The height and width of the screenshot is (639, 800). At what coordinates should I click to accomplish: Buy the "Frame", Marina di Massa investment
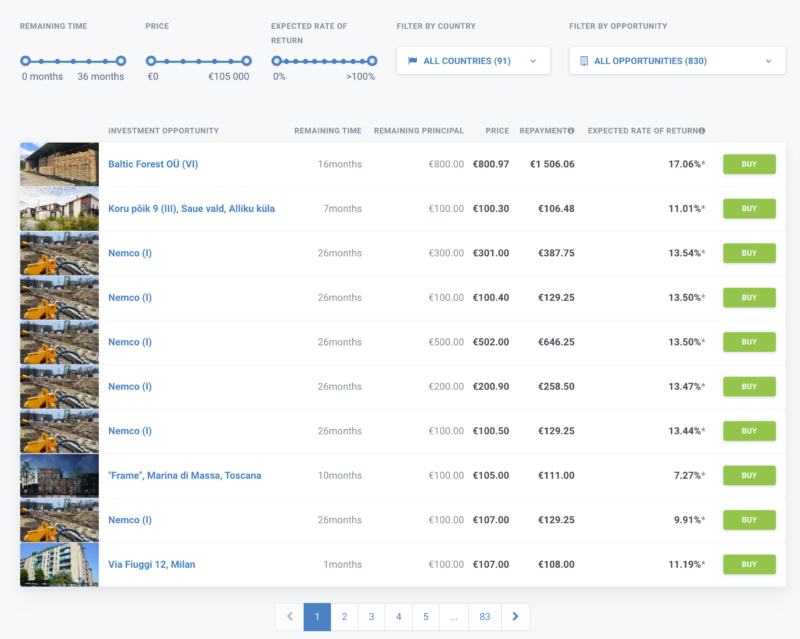click(749, 475)
